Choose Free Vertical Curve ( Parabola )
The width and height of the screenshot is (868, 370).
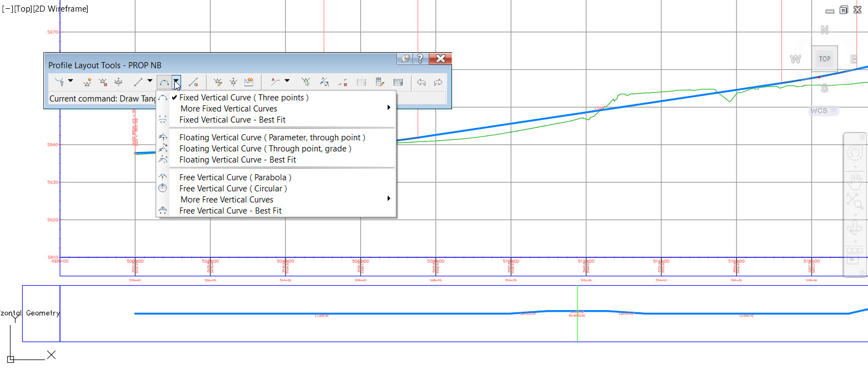[x=235, y=177]
